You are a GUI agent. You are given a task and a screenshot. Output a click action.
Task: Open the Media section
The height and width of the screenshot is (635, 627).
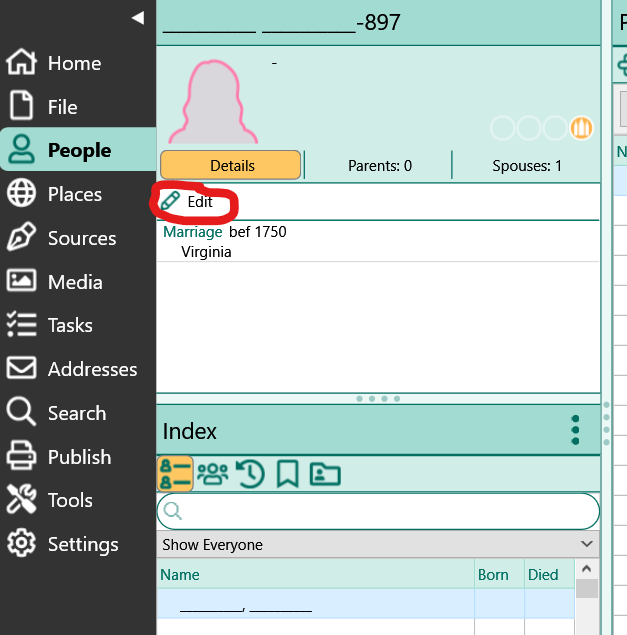[55, 281]
